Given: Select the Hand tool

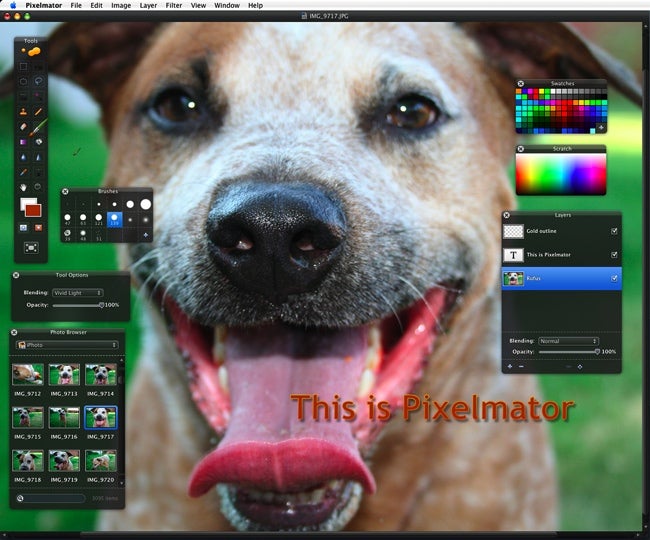Looking at the screenshot, I should pyautogui.click(x=23, y=187).
